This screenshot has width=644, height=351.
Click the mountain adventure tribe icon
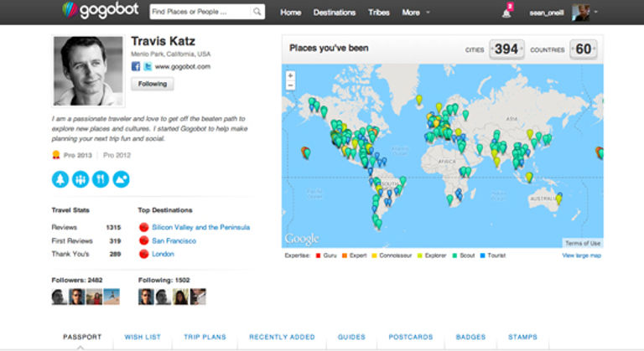point(121,179)
